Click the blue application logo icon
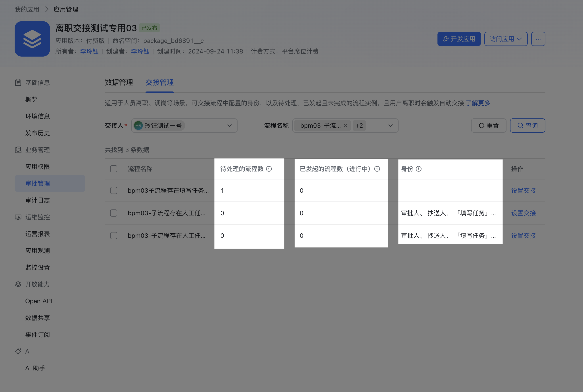The image size is (583, 392). pyautogui.click(x=32, y=39)
